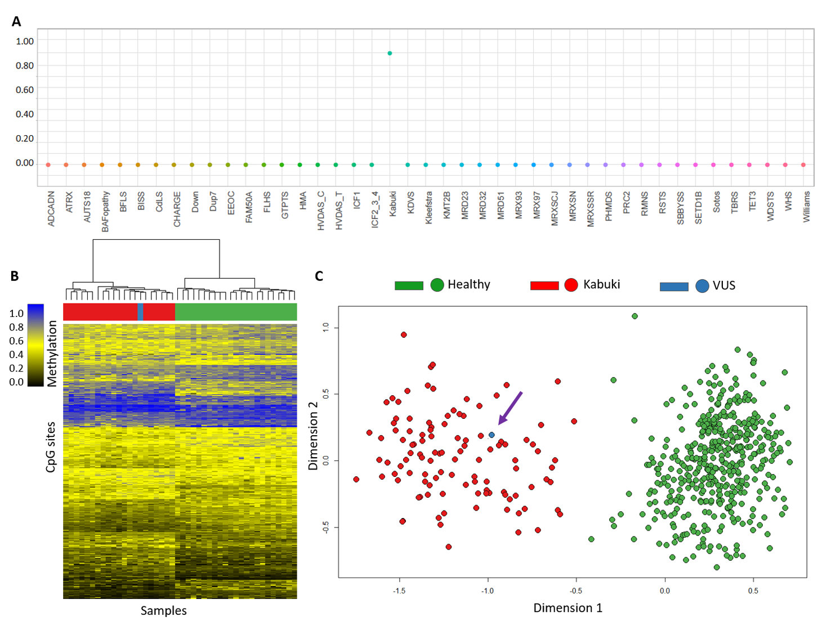Click the "ICF2_3_4" axis label
Screen dimensions: 840x639
pyautogui.click(x=375, y=209)
